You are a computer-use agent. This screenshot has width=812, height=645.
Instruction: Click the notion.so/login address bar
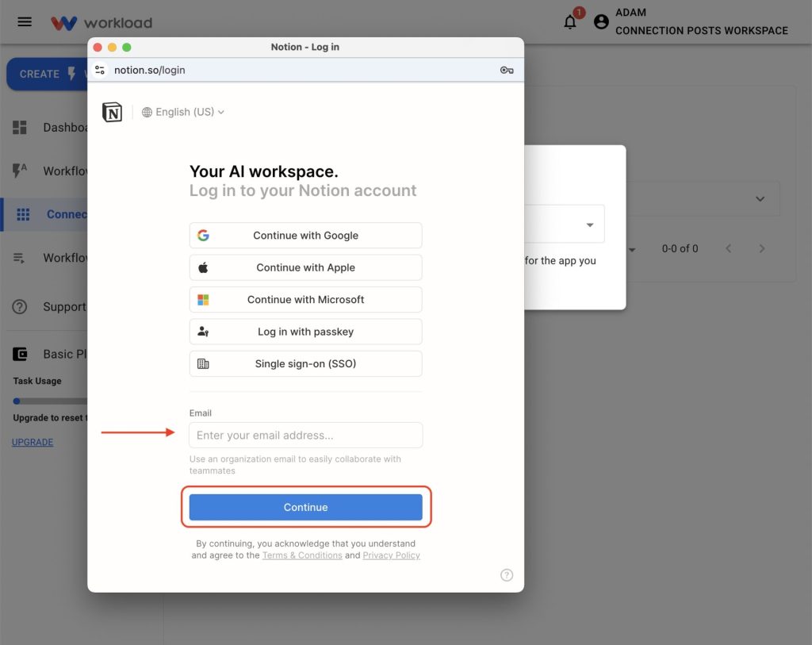tap(305, 70)
